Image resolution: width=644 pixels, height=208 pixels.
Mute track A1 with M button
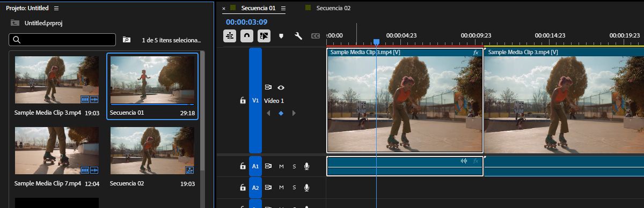281,166
